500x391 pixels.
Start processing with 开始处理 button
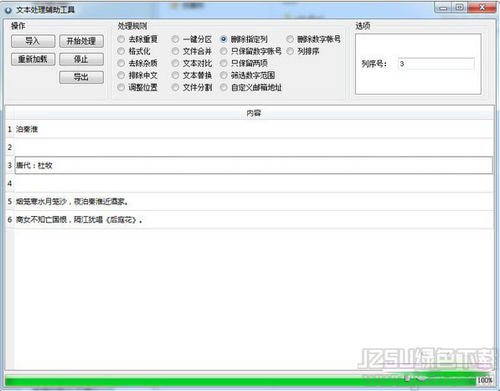click(81, 41)
